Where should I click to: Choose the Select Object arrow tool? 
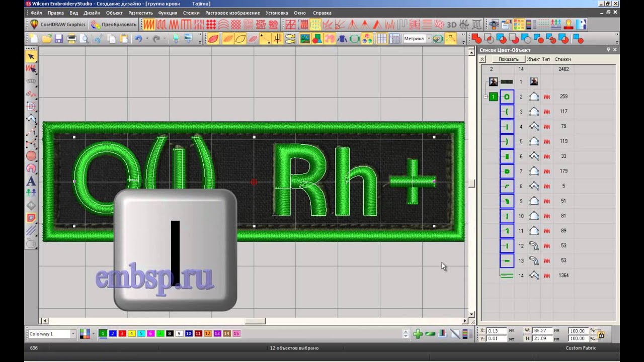tap(31, 56)
